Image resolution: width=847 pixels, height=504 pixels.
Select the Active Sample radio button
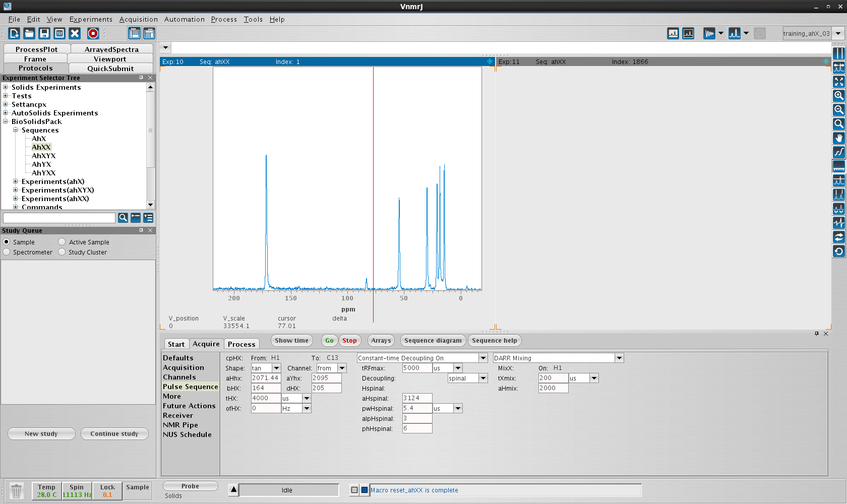tap(62, 242)
